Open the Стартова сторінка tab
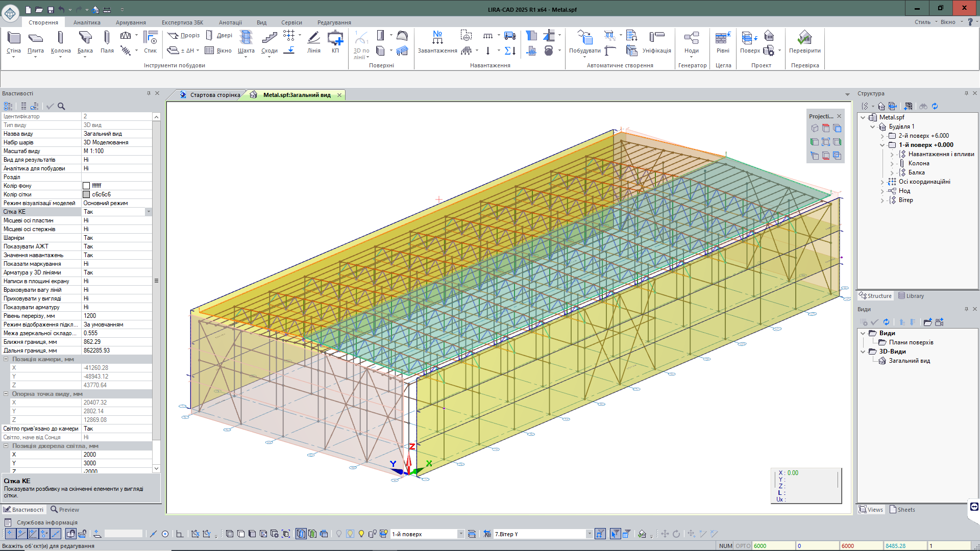This screenshot has height=551, width=980. pos(214,95)
